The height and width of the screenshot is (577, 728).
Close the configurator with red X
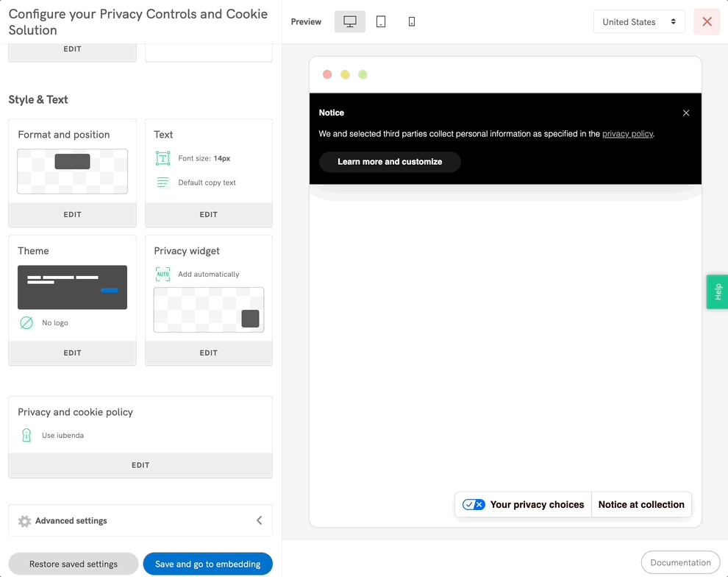(707, 22)
